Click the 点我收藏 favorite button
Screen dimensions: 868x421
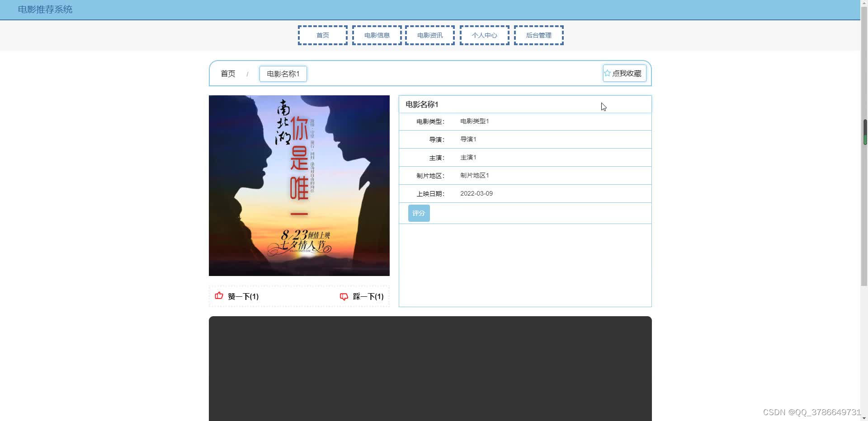coord(624,73)
